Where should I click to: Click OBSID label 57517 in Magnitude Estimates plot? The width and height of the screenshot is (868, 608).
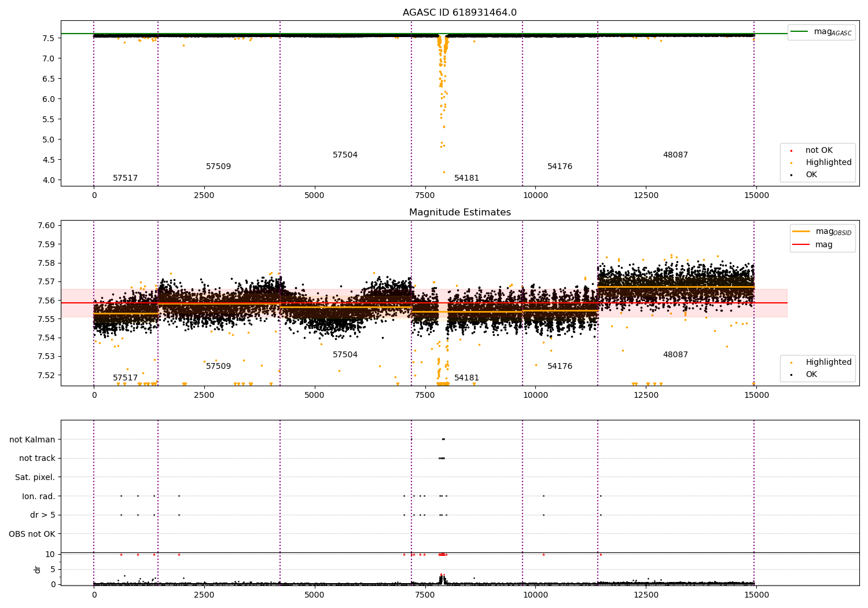125,378
